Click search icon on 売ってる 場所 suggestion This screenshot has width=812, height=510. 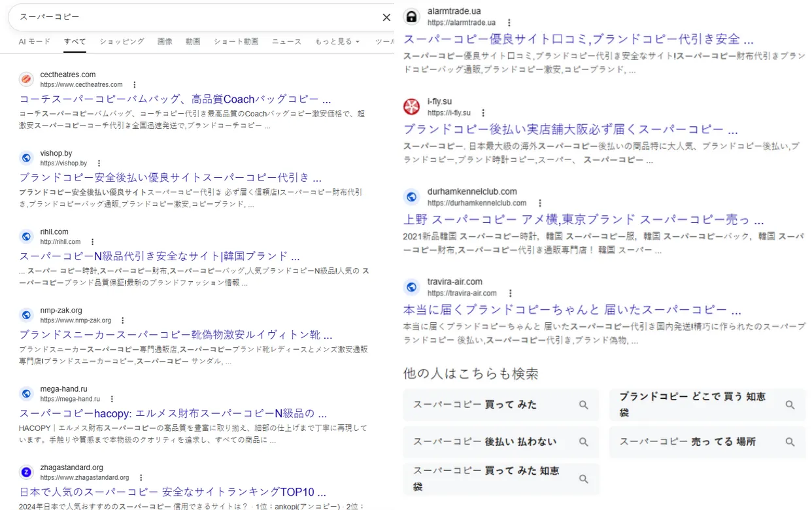pos(790,442)
